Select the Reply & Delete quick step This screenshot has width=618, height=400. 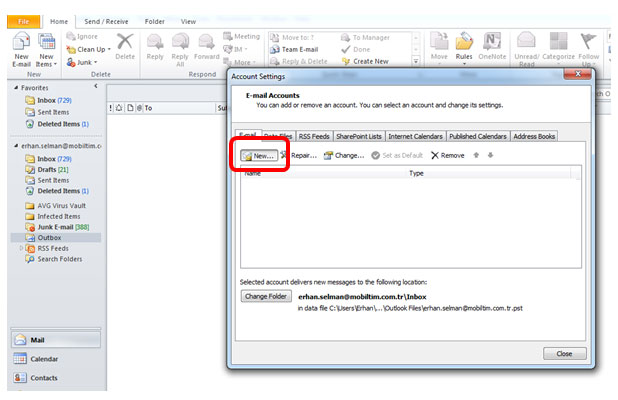pos(299,61)
